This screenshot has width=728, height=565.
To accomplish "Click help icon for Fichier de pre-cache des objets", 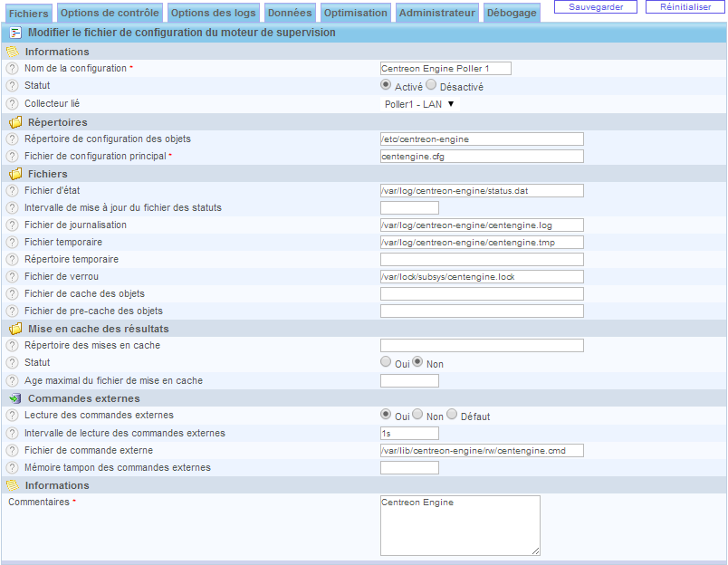I will [x=12, y=311].
